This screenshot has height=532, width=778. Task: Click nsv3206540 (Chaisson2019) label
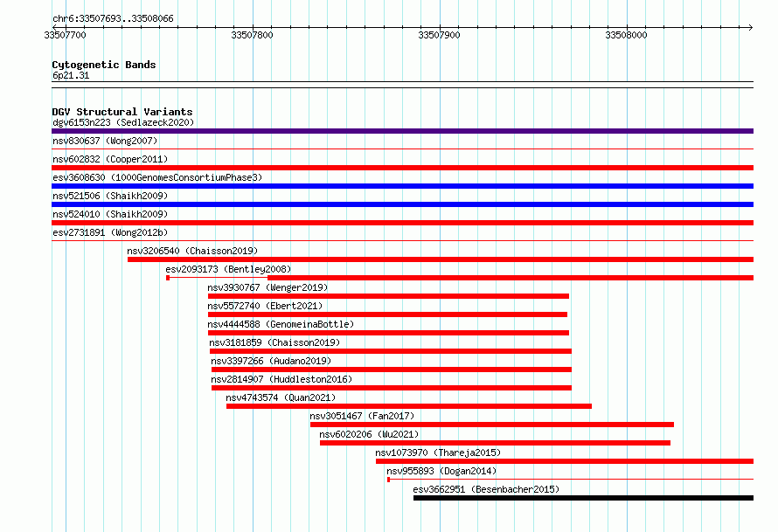click(192, 251)
